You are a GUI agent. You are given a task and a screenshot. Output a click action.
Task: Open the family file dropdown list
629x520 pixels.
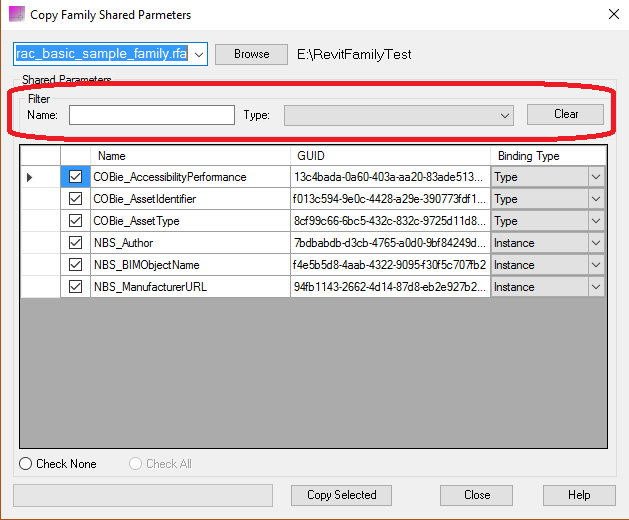point(198,54)
